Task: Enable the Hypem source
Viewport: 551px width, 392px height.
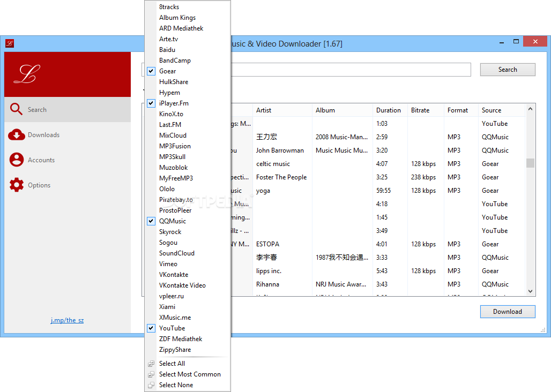Action: coord(188,93)
